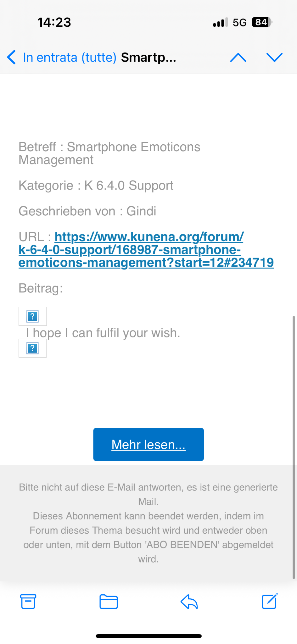Screen dimensions: 297x644
Task: Tap the 5G signal indicator
Action: pos(239,22)
